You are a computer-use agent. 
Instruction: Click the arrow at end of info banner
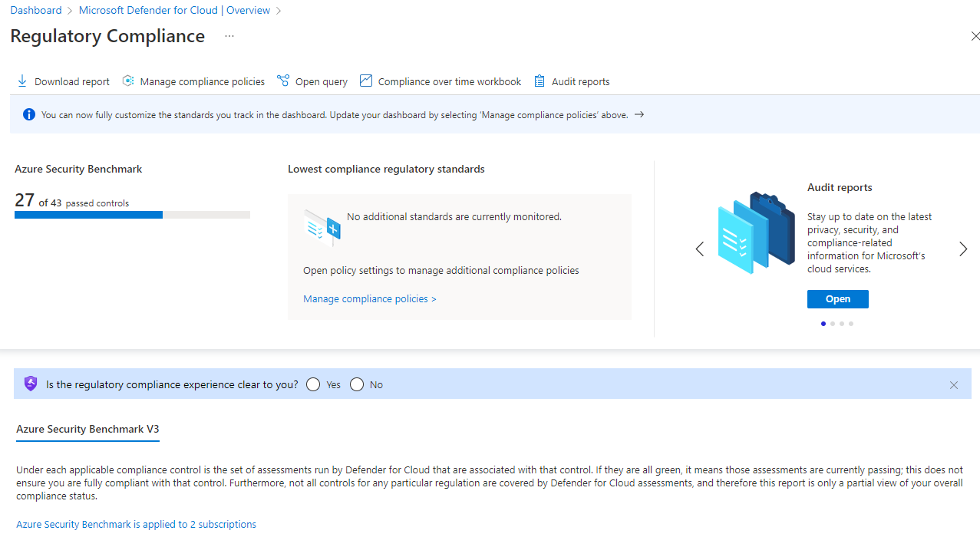click(639, 115)
